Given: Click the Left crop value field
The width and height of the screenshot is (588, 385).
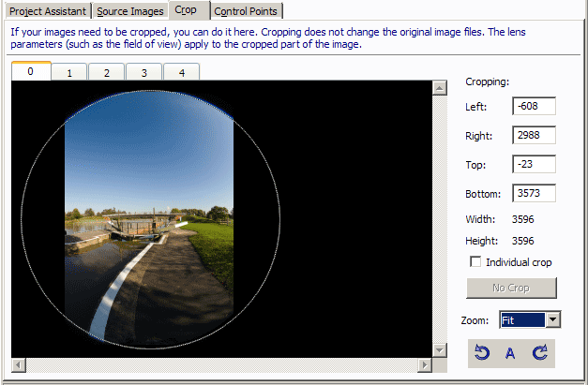Looking at the screenshot, I should pos(534,107).
